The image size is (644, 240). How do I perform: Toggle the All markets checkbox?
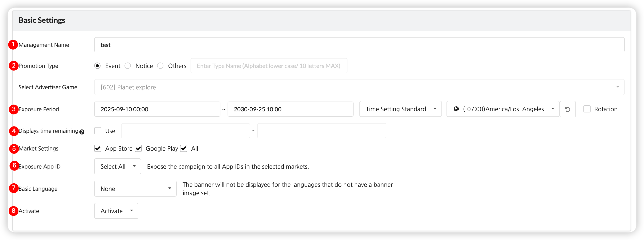pos(184,149)
